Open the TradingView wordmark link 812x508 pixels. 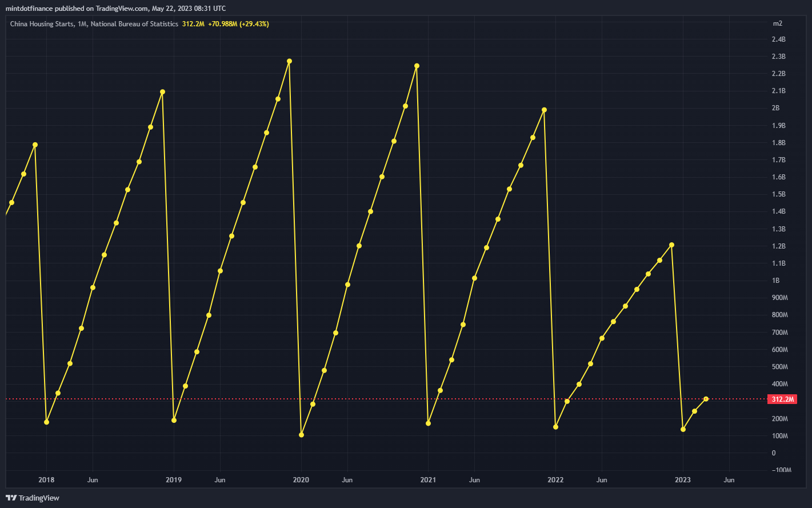39,498
